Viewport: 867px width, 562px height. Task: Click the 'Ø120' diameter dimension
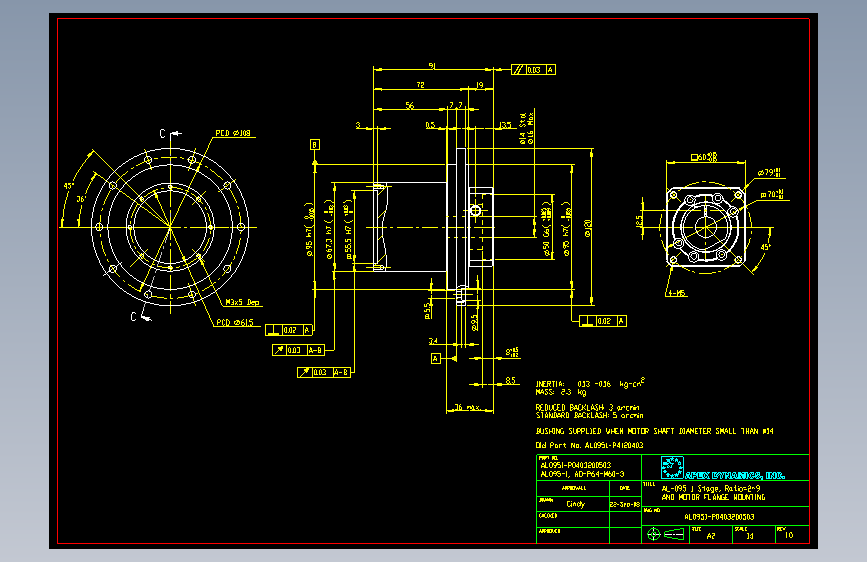click(587, 228)
